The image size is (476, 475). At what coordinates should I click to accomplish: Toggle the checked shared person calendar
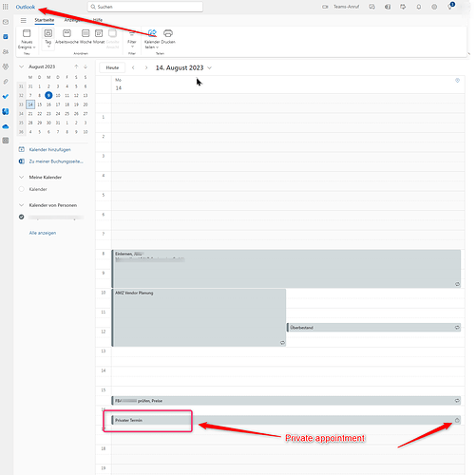coord(22,217)
